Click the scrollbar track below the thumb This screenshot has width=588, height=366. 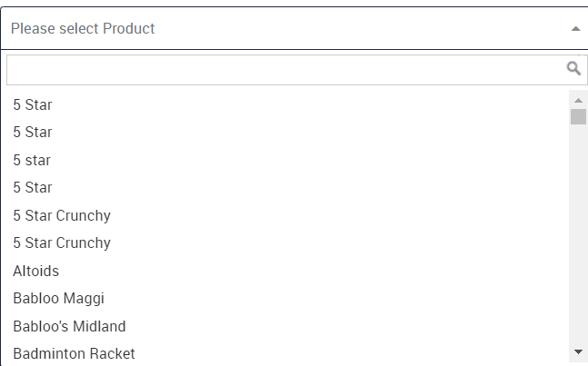coord(578,234)
